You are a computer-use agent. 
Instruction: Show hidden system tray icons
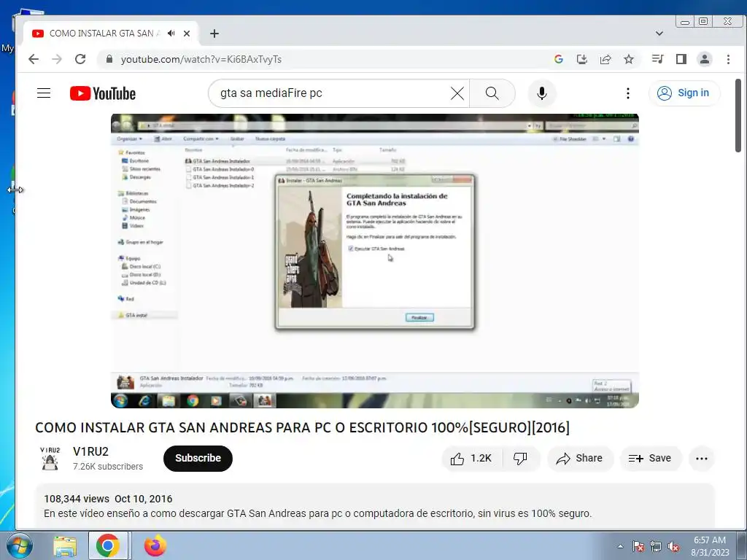pos(620,546)
